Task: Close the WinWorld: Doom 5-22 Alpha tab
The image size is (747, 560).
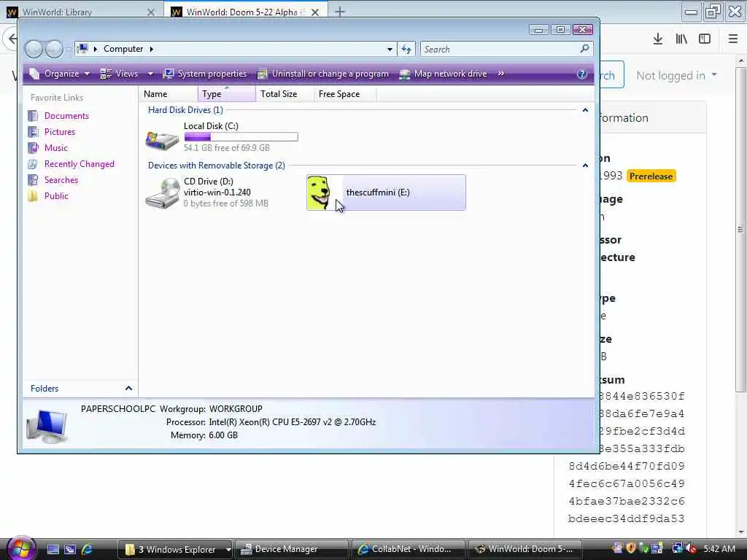Action: click(315, 12)
